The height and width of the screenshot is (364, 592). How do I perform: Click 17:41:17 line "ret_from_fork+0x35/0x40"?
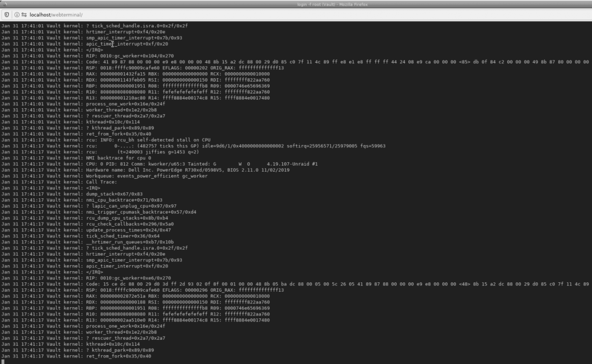point(118,356)
